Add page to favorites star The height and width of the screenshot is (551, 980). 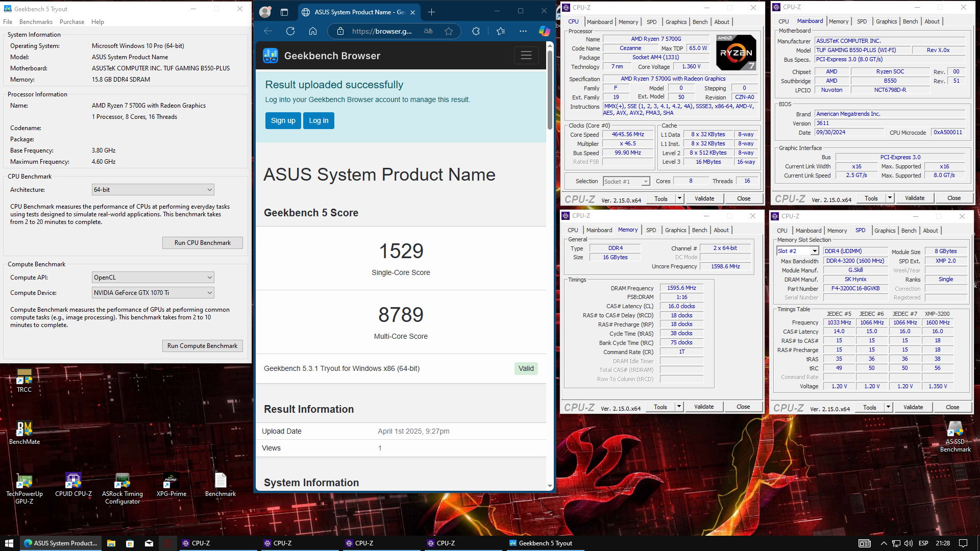[x=449, y=31]
